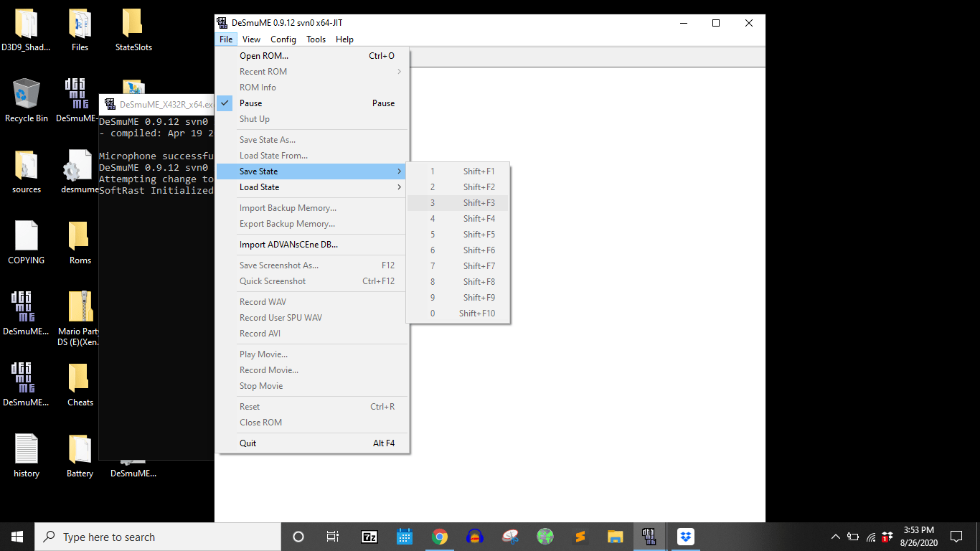Open File Explorer from the taskbar
Viewport: 980px width, 551px height.
pos(616,537)
